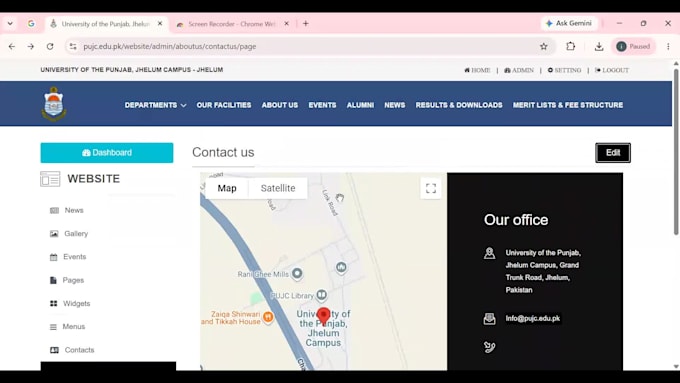
Task: Expand the DEPARTMENTS dropdown menu
Action: click(x=155, y=105)
